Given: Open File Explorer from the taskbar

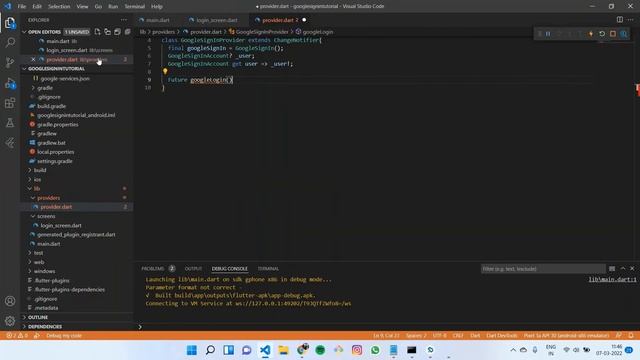Looking at the screenshot, I should point(283,350).
